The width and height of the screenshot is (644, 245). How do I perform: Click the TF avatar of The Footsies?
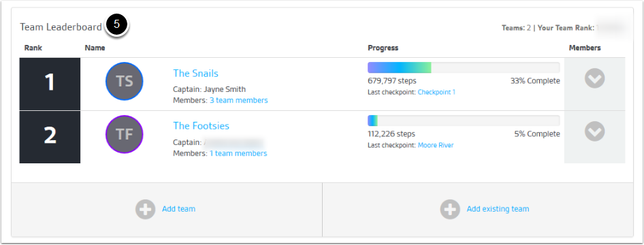pos(125,134)
